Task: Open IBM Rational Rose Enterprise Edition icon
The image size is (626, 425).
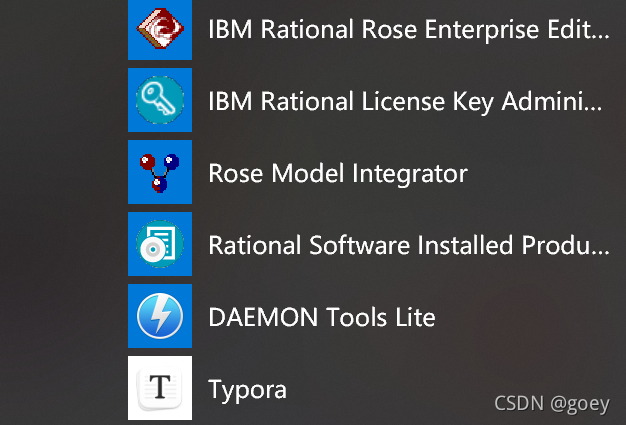Action: pyautogui.click(x=160, y=29)
